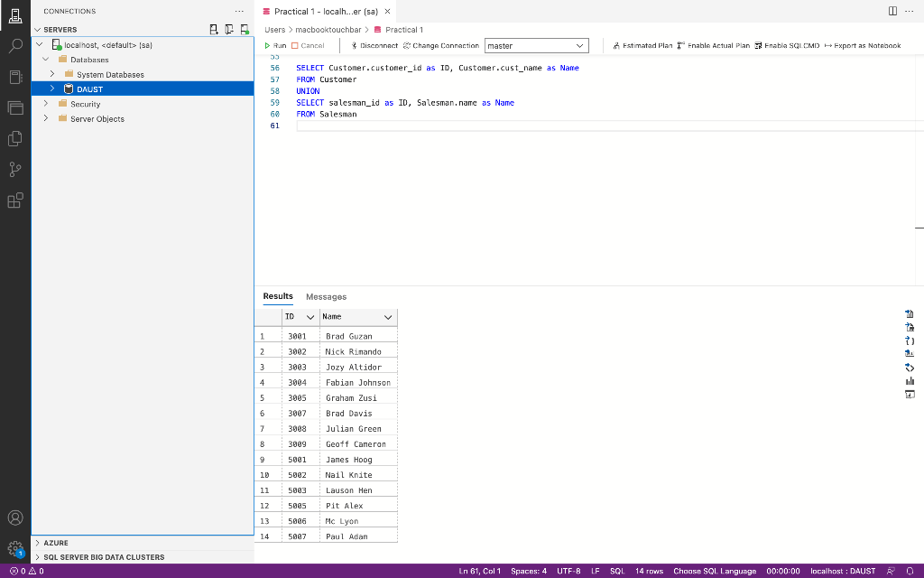Click Users in breadcrumb path

coord(274,30)
